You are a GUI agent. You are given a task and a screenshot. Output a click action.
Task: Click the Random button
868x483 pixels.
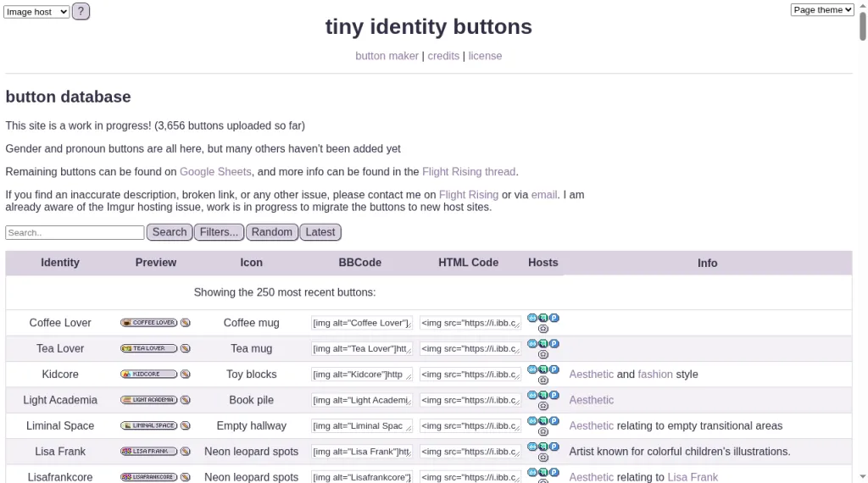(272, 232)
